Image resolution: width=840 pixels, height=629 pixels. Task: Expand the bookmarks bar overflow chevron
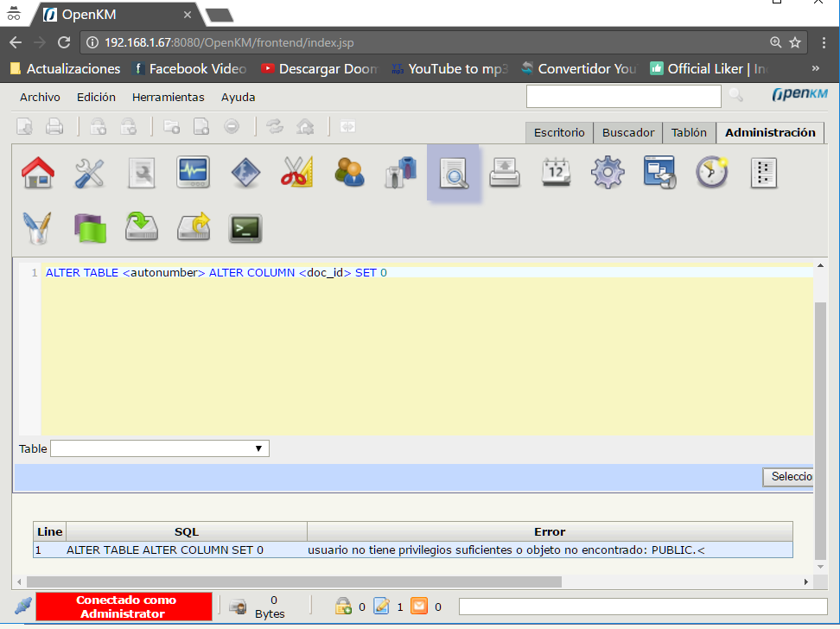tap(815, 68)
